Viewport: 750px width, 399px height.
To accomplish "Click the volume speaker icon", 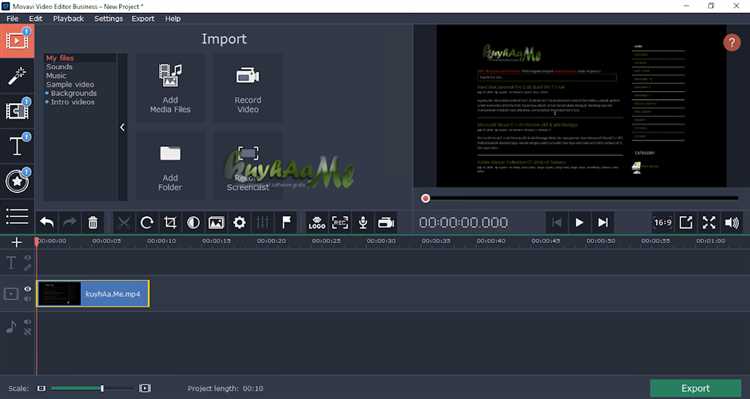I will pos(732,222).
